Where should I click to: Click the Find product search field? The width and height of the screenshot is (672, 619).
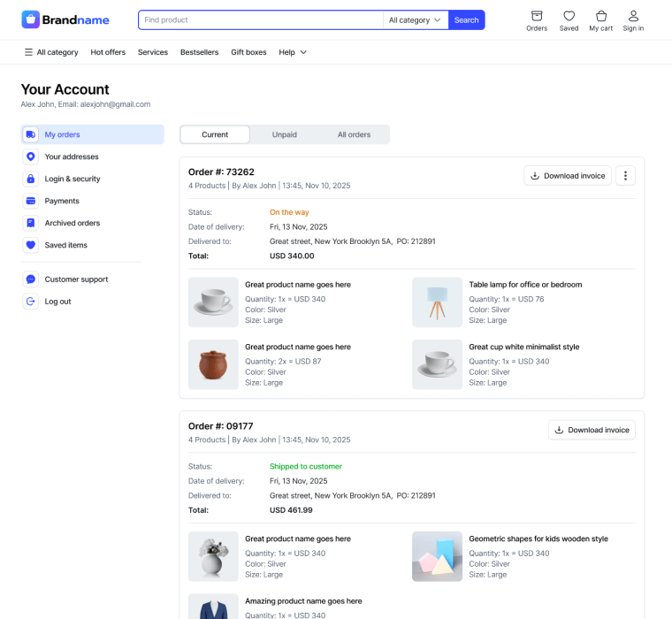tap(262, 20)
